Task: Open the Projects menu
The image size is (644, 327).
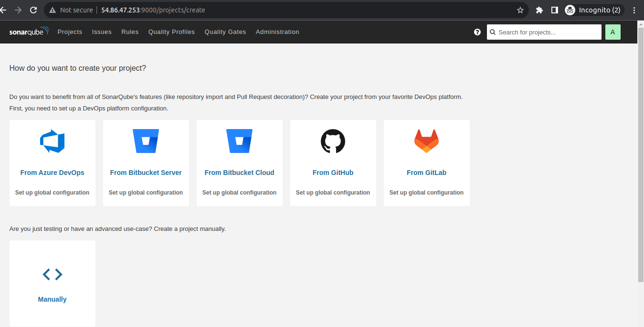Action: tap(70, 32)
